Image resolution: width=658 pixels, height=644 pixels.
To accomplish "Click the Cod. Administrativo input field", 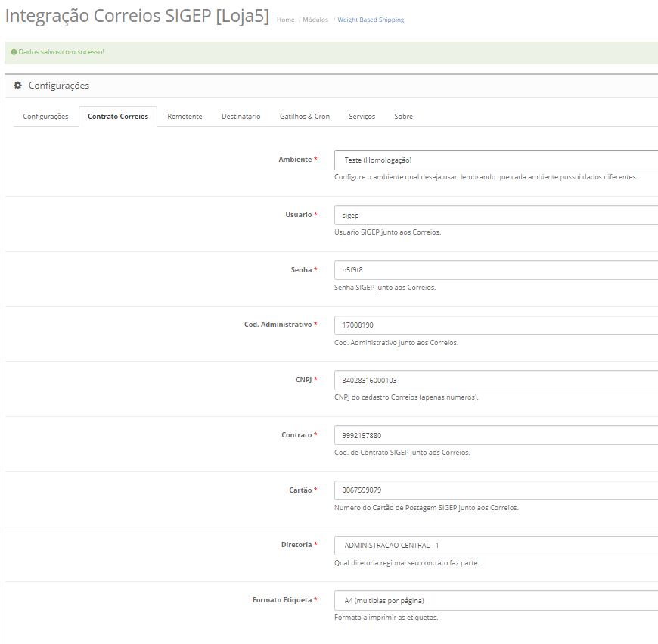I will point(495,325).
